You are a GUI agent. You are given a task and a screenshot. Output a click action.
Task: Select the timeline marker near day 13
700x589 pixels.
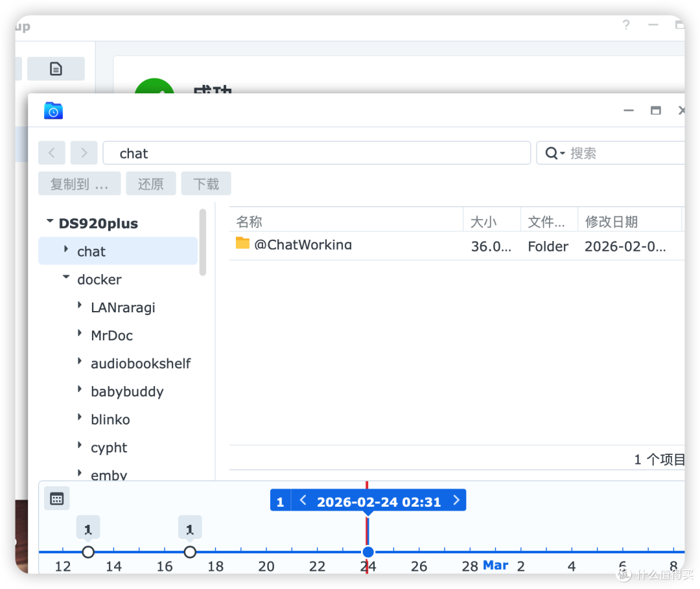(x=88, y=552)
